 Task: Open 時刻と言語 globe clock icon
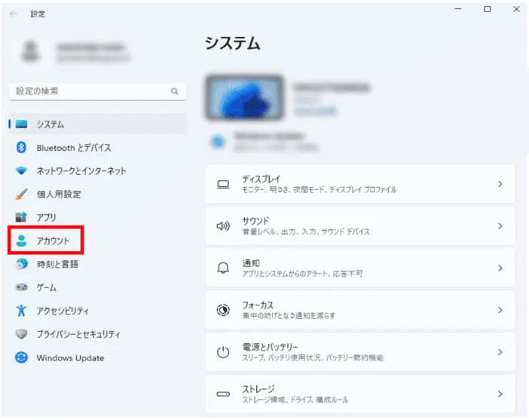tap(22, 265)
